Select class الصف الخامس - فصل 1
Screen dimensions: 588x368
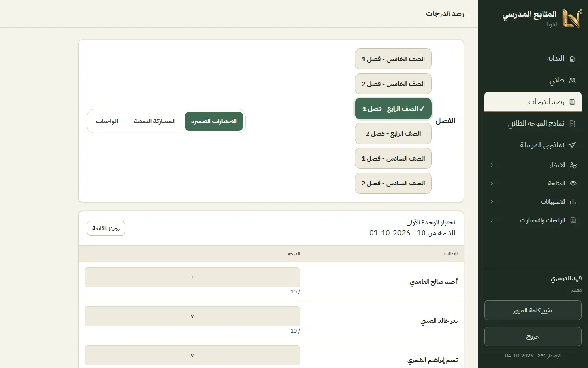[x=393, y=59]
